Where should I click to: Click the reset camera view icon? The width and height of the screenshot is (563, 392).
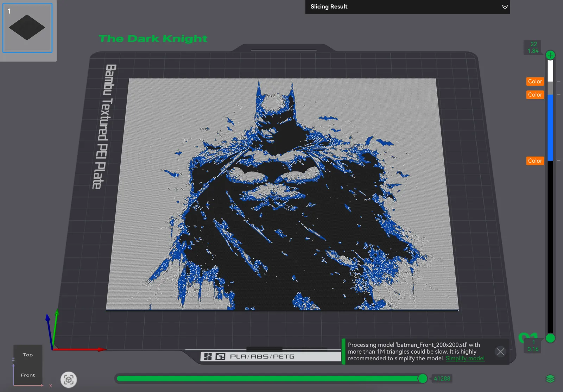click(69, 380)
